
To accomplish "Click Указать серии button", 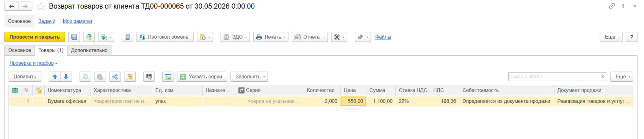I will coord(202,77).
